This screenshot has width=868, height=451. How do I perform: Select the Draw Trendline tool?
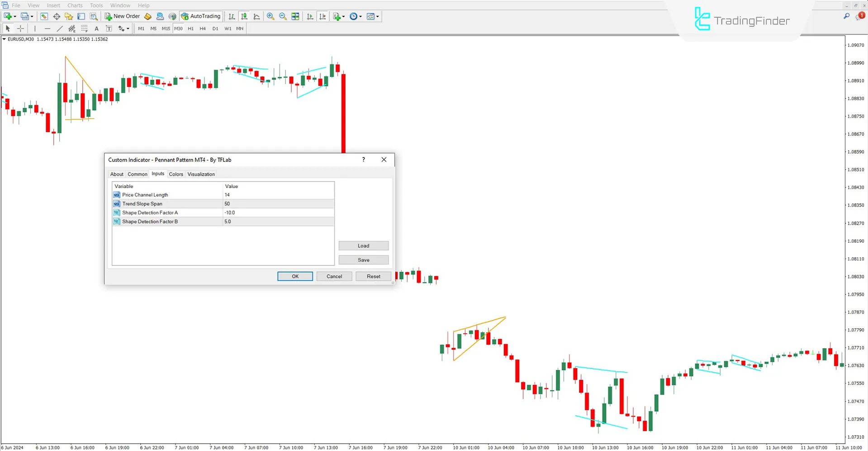pos(60,28)
